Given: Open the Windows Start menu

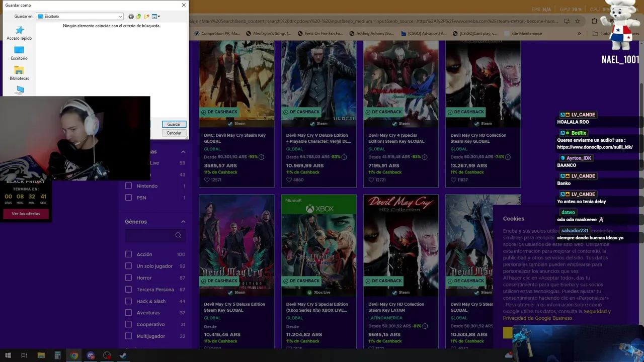Looking at the screenshot, I should (8, 355).
